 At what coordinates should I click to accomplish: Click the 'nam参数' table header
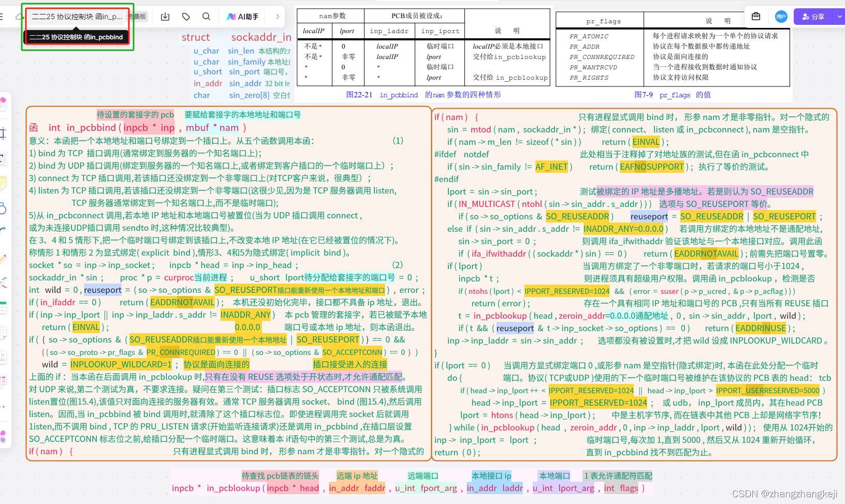point(332,16)
